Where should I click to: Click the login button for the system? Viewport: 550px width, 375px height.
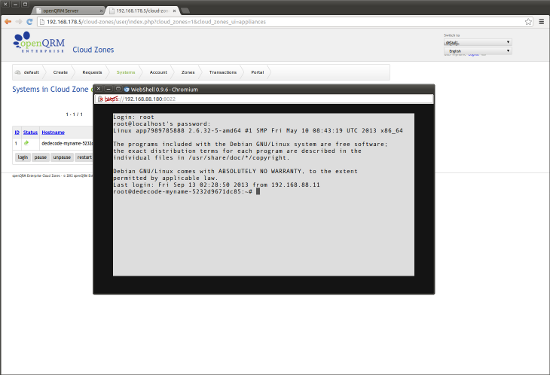point(23,157)
